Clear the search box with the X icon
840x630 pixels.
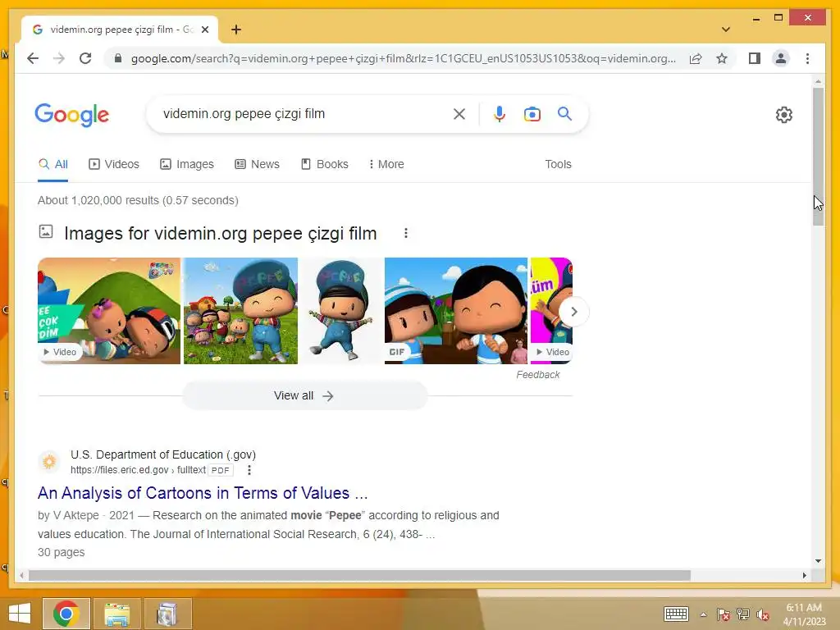pos(459,113)
